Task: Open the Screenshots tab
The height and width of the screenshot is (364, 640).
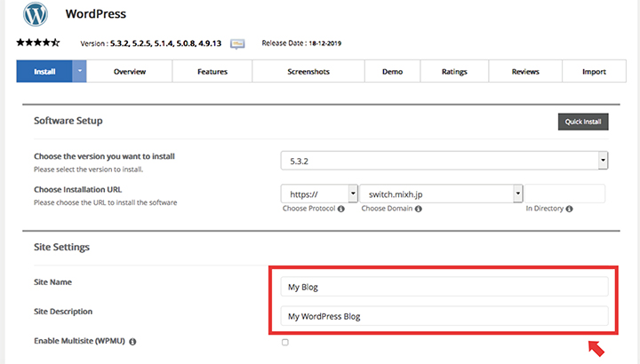Action: tap(308, 71)
